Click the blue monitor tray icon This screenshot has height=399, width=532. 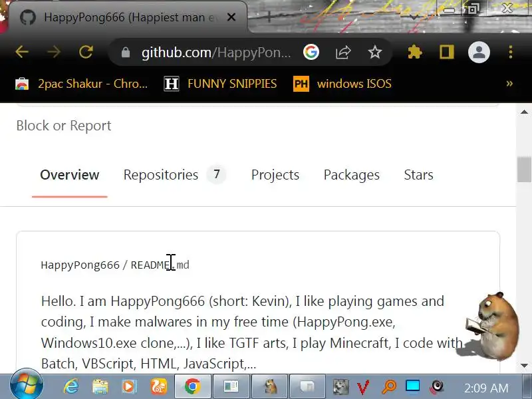click(x=412, y=386)
